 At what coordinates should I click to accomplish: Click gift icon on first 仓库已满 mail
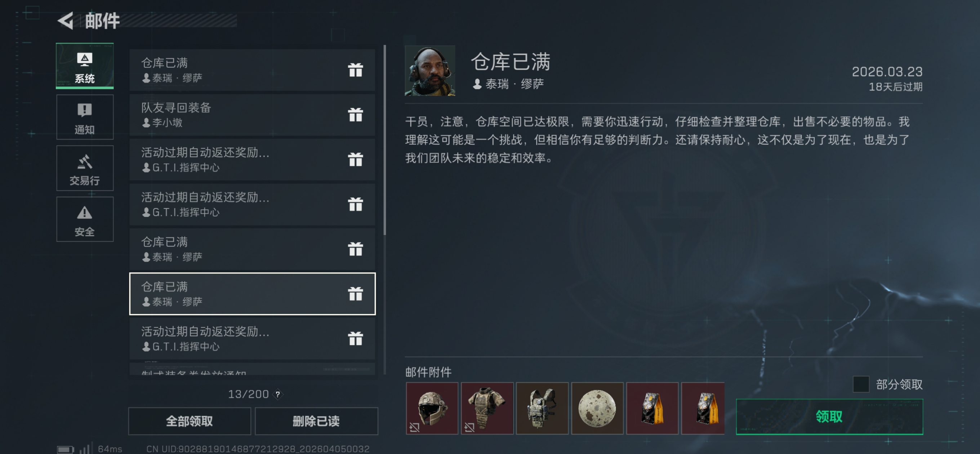point(355,70)
